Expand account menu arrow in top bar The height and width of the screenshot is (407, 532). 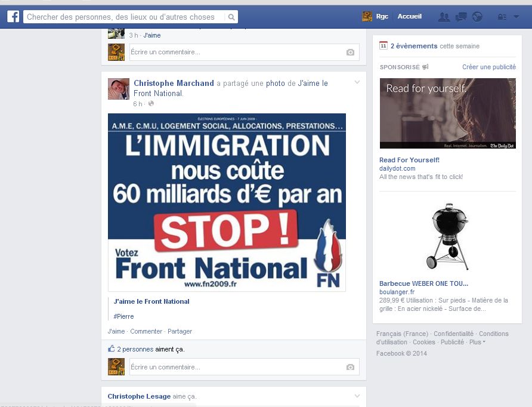[516, 17]
